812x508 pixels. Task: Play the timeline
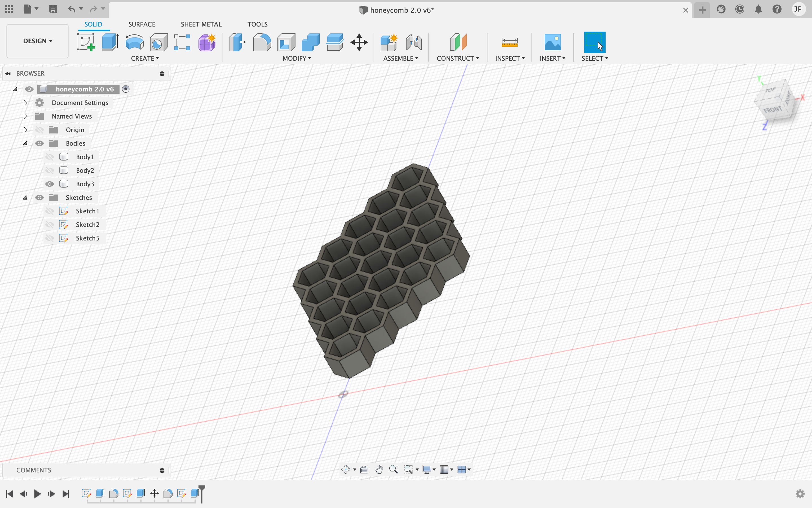tap(37, 494)
